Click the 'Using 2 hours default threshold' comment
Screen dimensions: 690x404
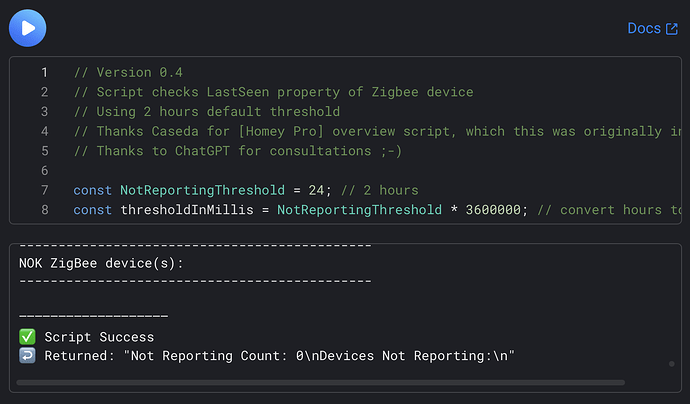pyautogui.click(x=206, y=111)
